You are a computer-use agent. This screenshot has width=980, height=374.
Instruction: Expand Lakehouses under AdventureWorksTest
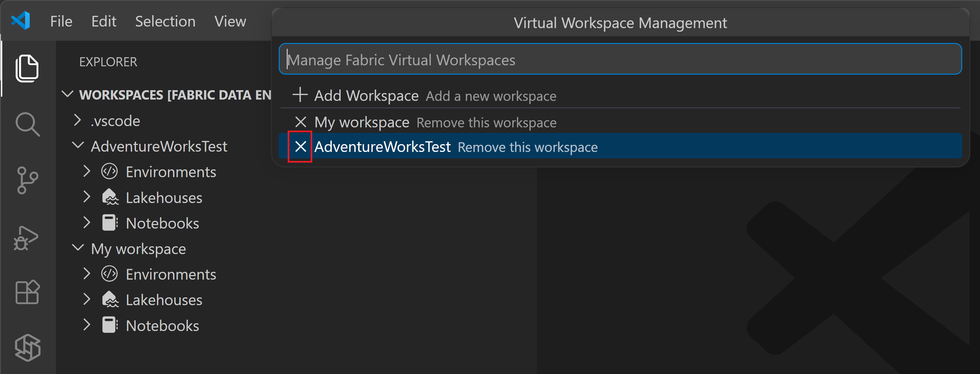[87, 197]
